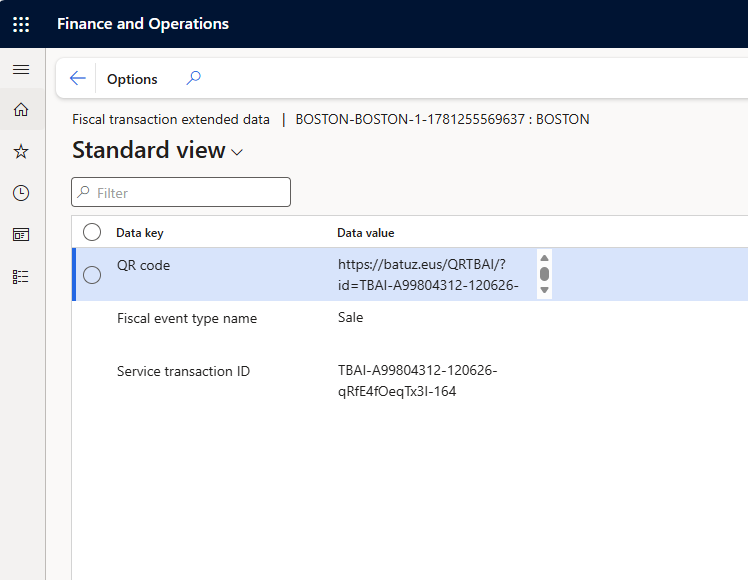Open Modules list icon in sidebar

(x=21, y=277)
